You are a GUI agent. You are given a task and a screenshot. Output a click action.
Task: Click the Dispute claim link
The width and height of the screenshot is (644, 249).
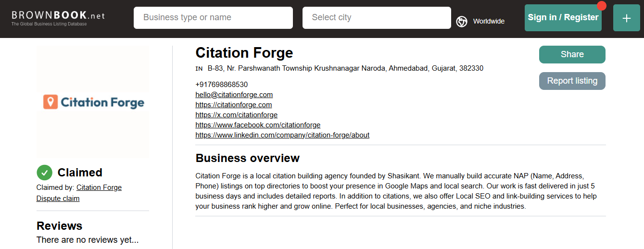click(58, 199)
